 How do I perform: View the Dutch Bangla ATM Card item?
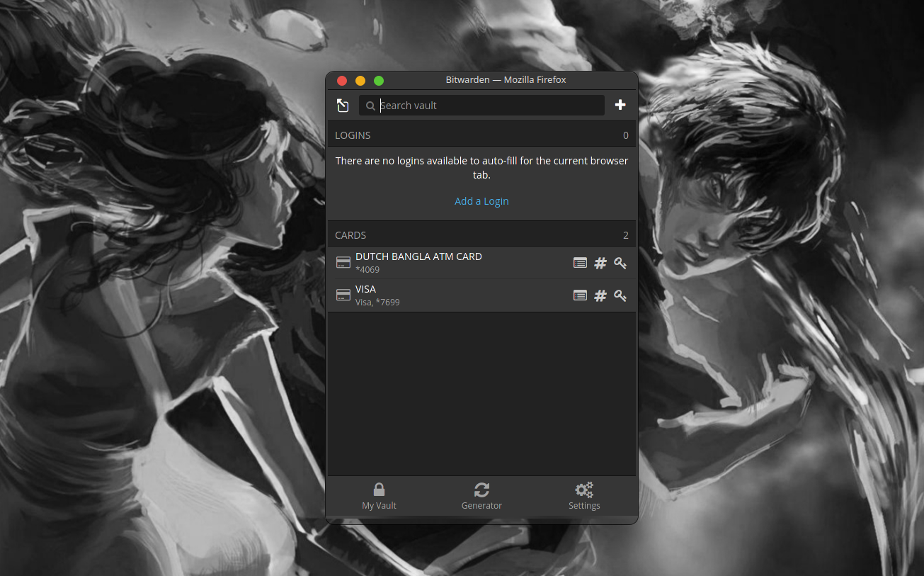[x=580, y=263]
